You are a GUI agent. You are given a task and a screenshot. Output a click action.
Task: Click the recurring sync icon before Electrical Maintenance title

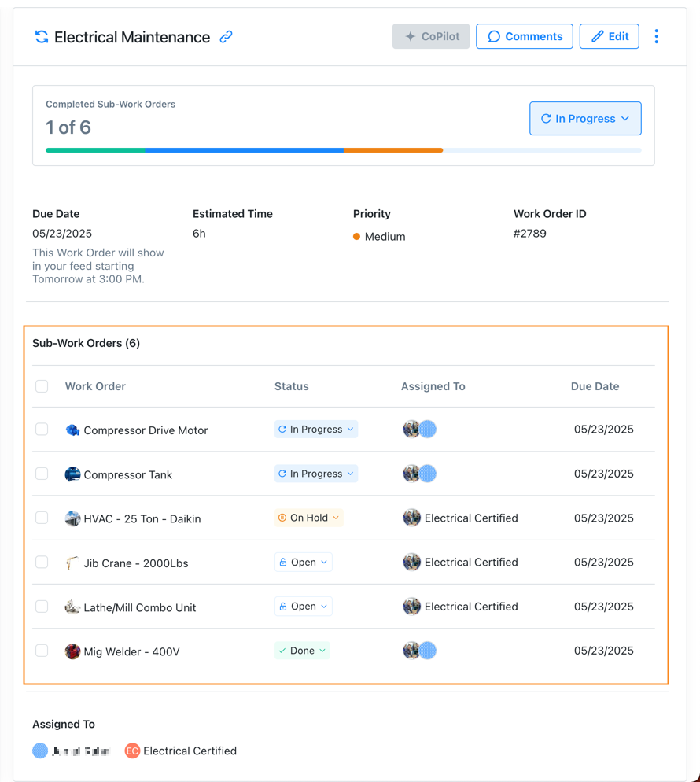click(42, 37)
